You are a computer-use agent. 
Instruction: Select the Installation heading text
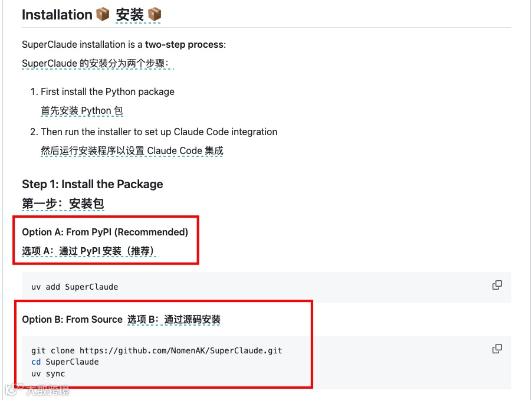pos(57,15)
